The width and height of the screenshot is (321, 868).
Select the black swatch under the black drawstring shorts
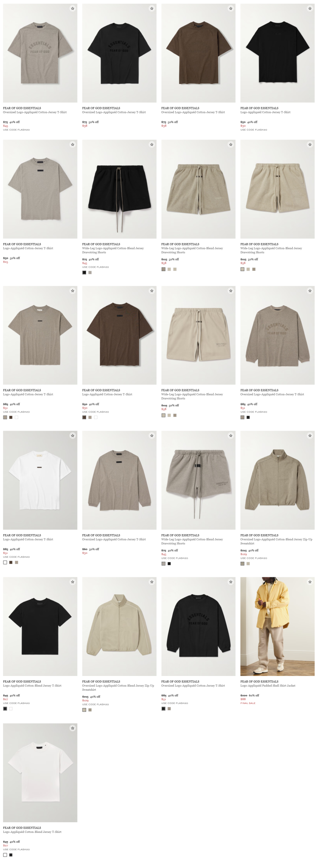[x=84, y=273]
